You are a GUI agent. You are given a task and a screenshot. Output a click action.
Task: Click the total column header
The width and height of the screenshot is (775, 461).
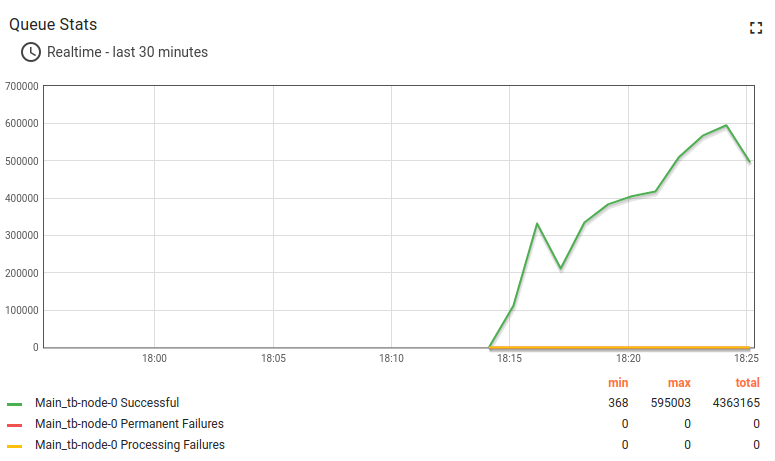746,383
